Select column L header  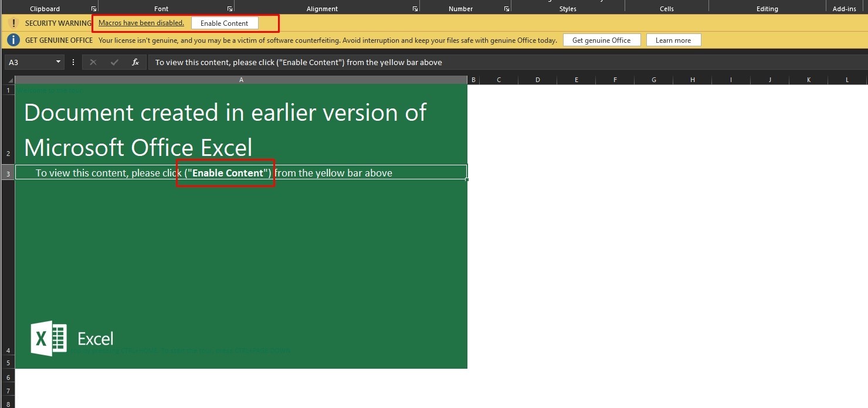click(847, 80)
